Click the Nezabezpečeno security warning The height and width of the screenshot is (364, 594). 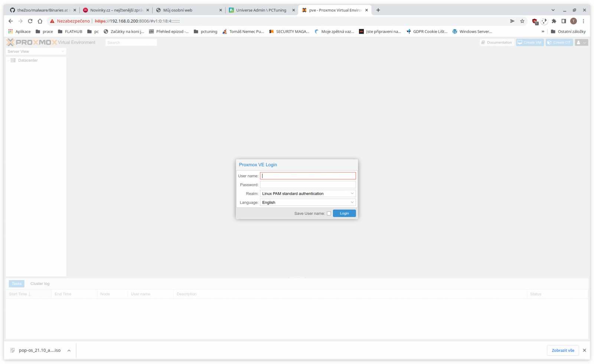point(70,21)
